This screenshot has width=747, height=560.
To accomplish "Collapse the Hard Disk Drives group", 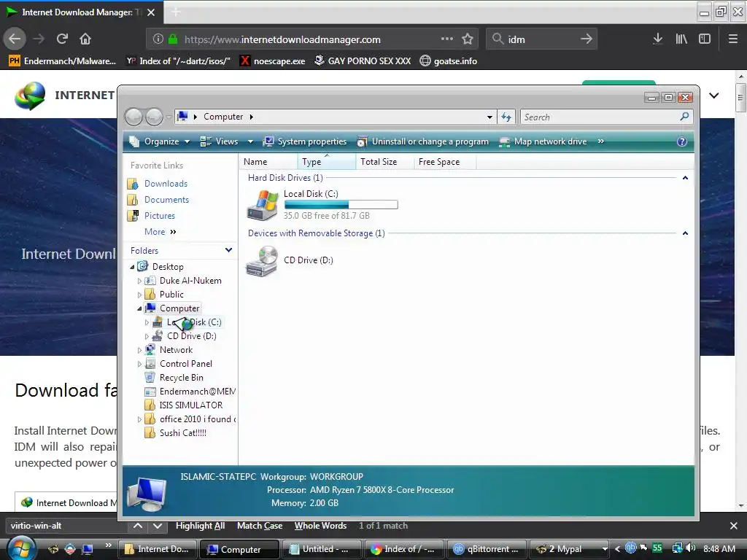I will point(685,178).
